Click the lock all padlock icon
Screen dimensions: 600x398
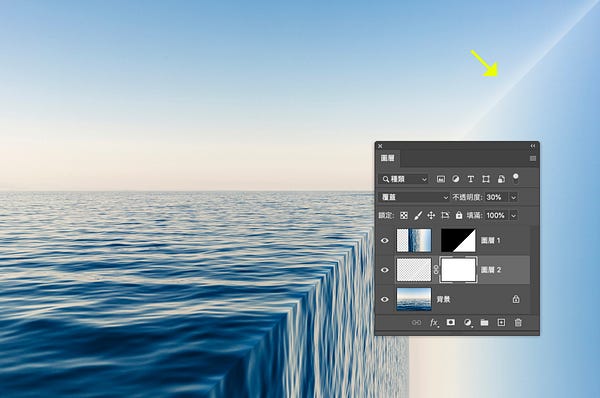point(459,215)
